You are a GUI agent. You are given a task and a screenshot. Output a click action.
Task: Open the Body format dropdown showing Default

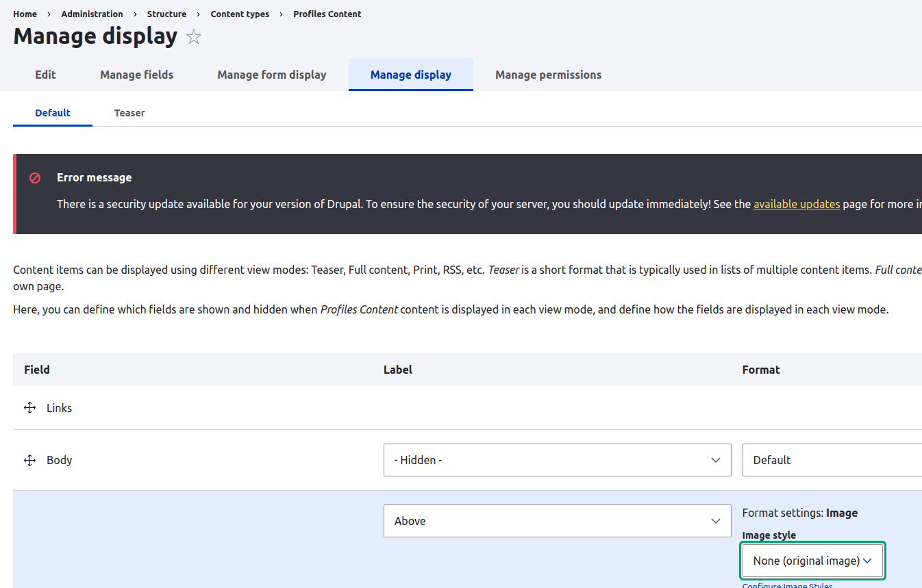832,460
